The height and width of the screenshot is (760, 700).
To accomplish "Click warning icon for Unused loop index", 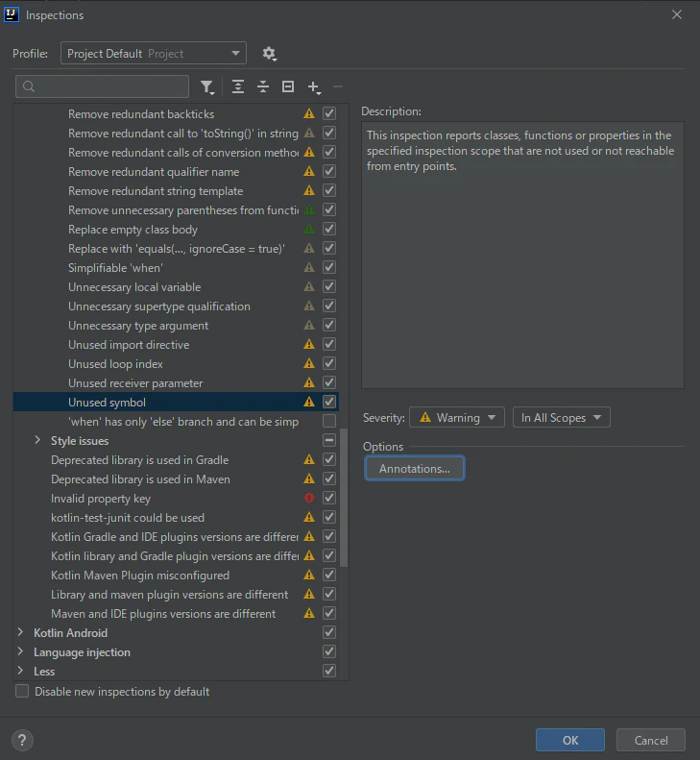I will [x=309, y=363].
